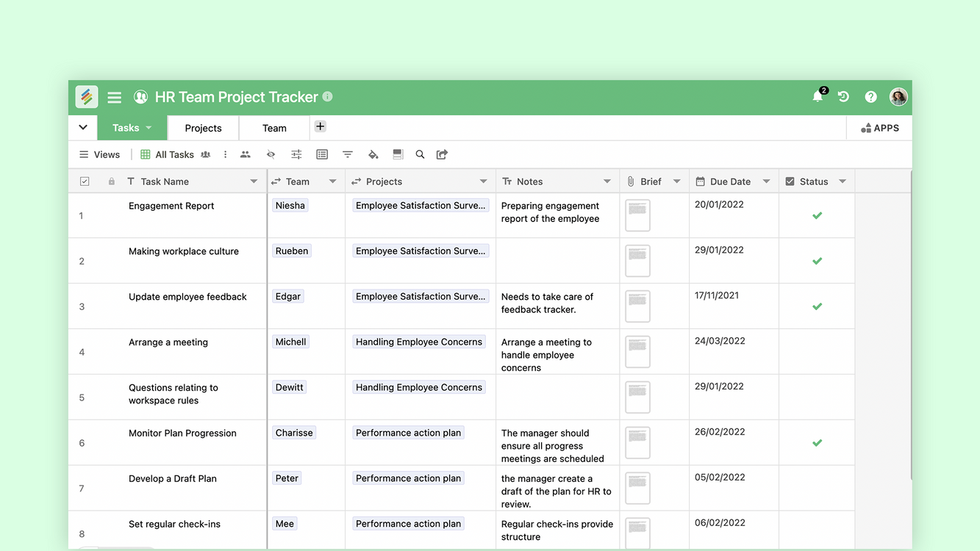Screen dimensions: 980x551
Task: Click the share view export icon
Action: [442, 154]
